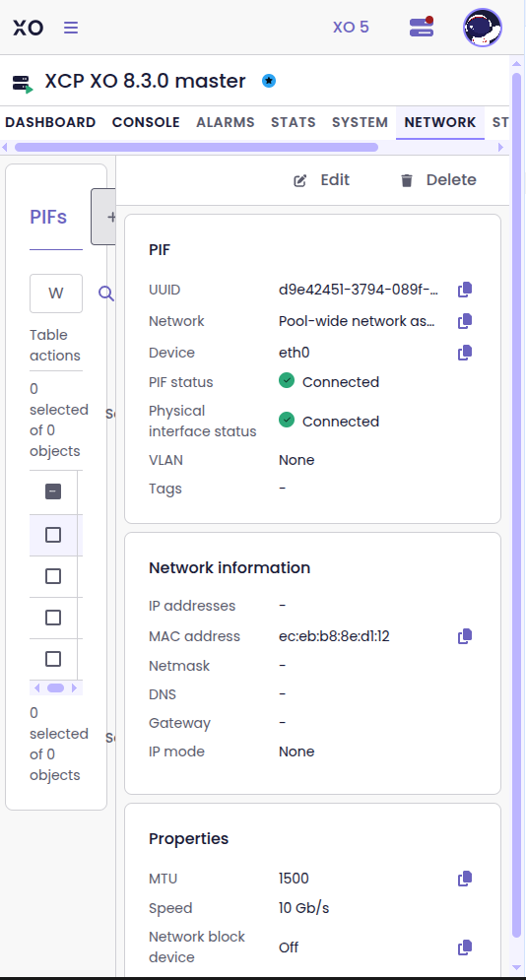
Task: Copy the Network name value
Action: point(465,321)
